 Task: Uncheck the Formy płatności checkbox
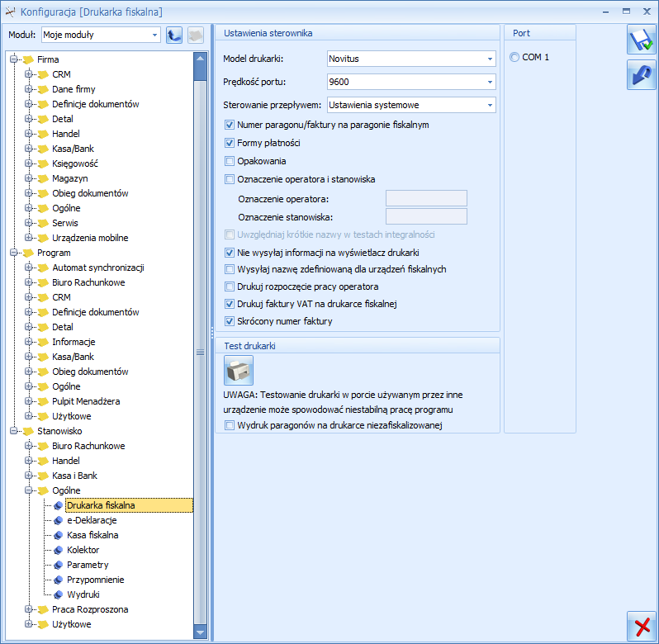point(230,143)
